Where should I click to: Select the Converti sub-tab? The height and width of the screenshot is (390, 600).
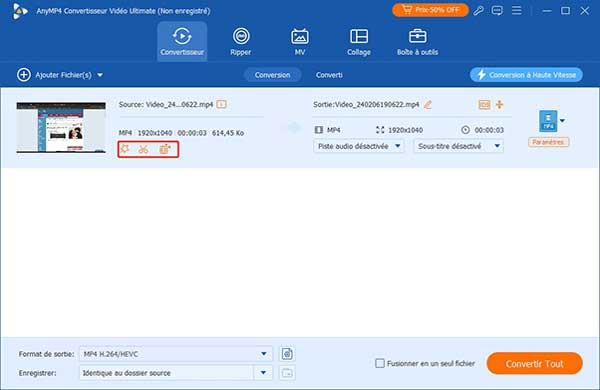click(329, 75)
